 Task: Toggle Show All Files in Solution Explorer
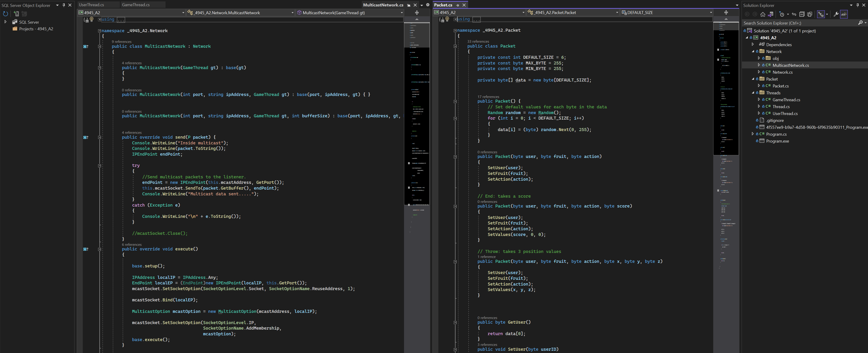click(x=810, y=14)
